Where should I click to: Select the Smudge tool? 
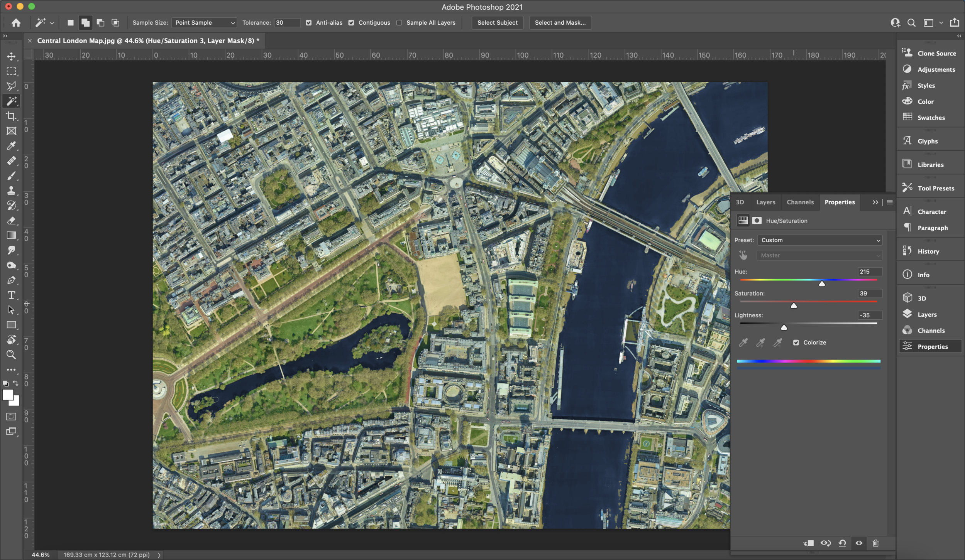pyautogui.click(x=11, y=250)
